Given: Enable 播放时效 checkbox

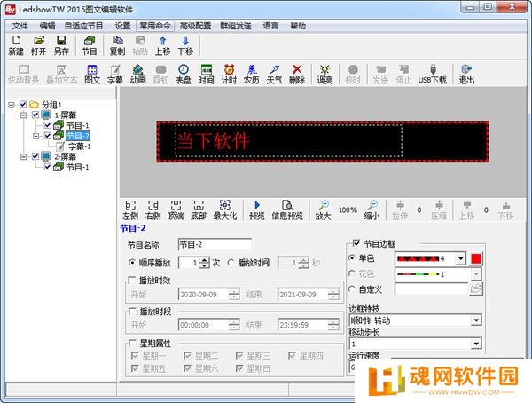Looking at the screenshot, I should pos(131,280).
